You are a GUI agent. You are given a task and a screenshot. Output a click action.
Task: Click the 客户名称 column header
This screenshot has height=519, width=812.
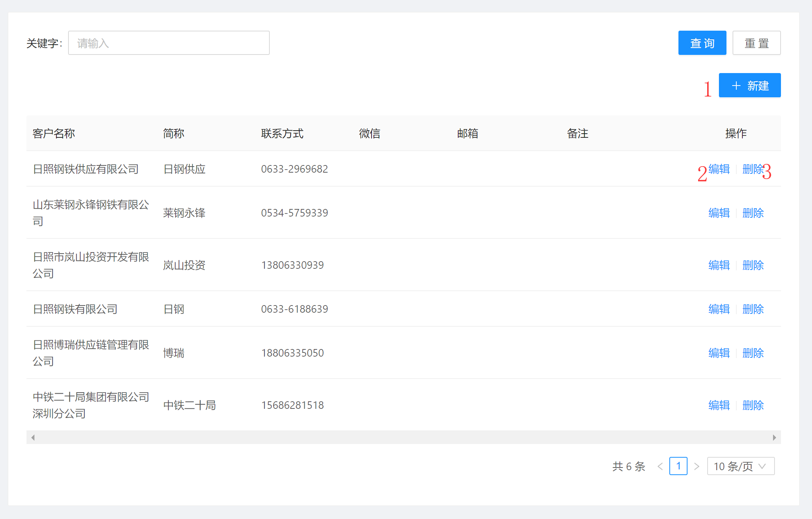pyautogui.click(x=54, y=133)
